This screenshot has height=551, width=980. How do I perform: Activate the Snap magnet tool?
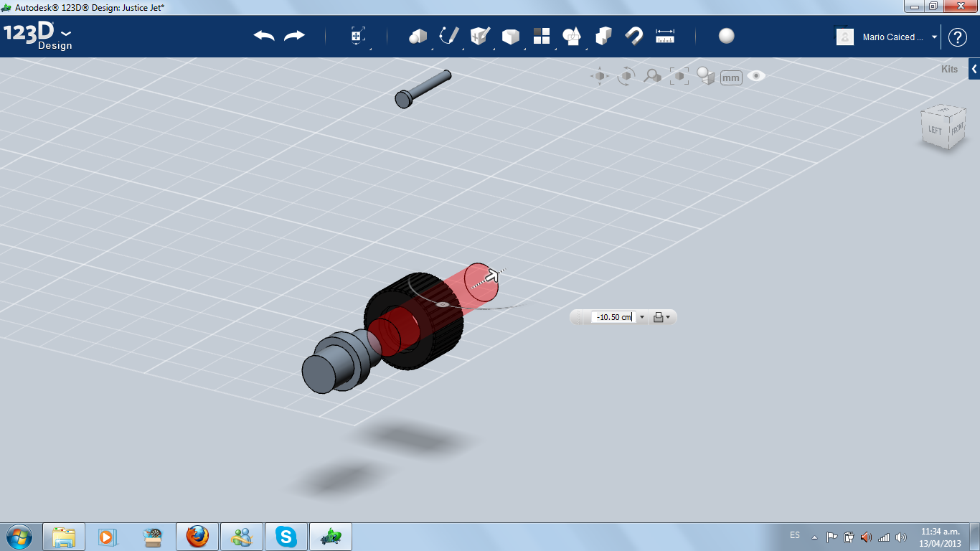(634, 36)
